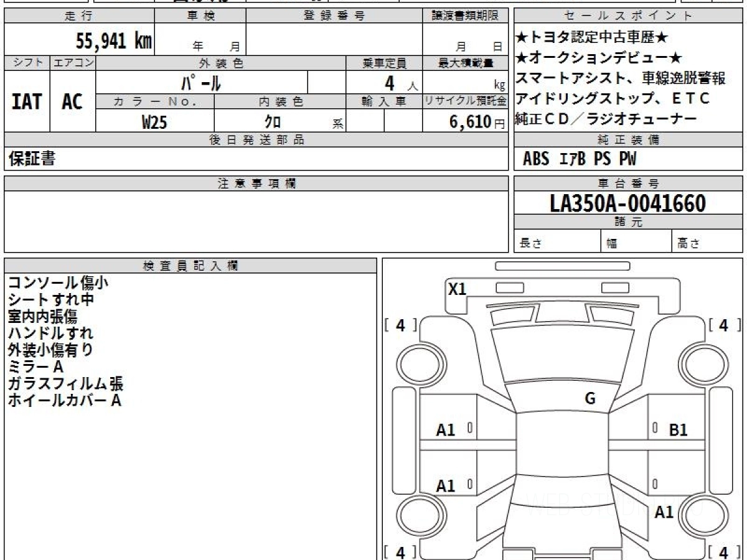Select the mileage value 55,941 km
Image resolution: width=747 pixels, height=560 pixels.
[x=114, y=41]
